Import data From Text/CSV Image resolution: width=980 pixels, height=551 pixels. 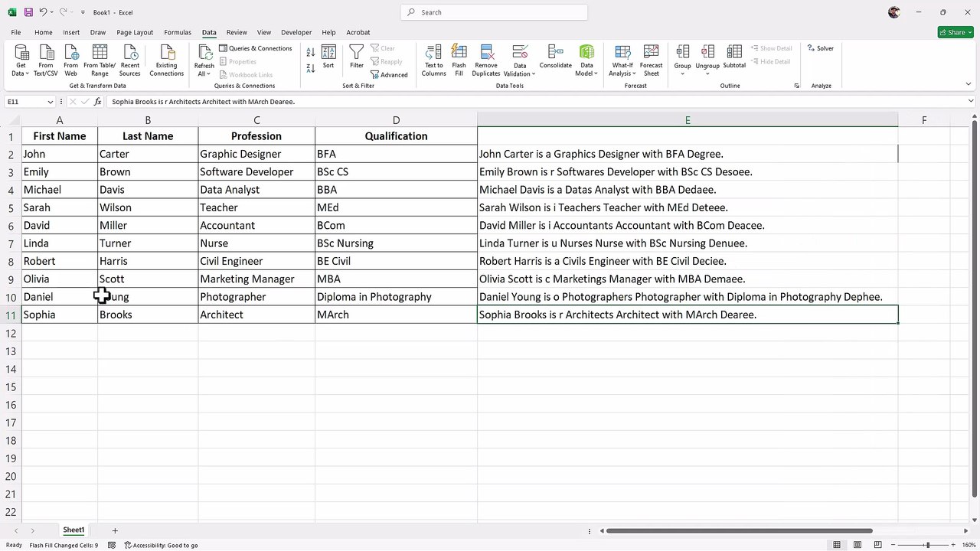[x=46, y=60]
